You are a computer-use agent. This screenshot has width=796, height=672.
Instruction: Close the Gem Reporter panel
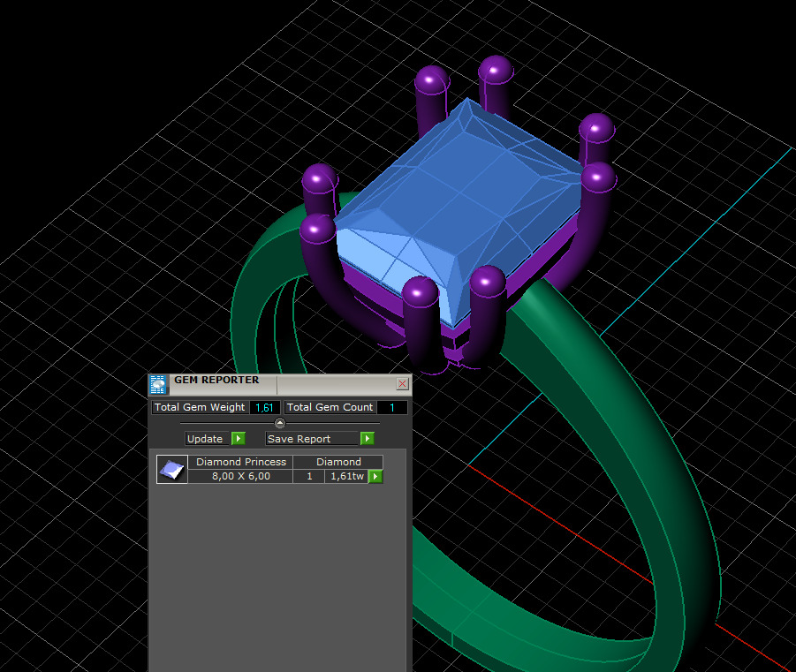click(x=402, y=384)
